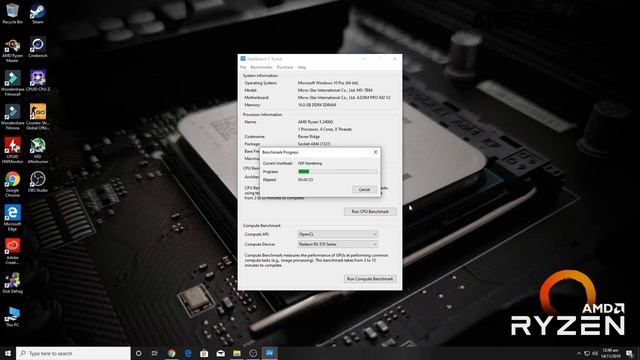The width and height of the screenshot is (640, 360).
Task: Show hidden system tray icons
Action: [x=578, y=353]
